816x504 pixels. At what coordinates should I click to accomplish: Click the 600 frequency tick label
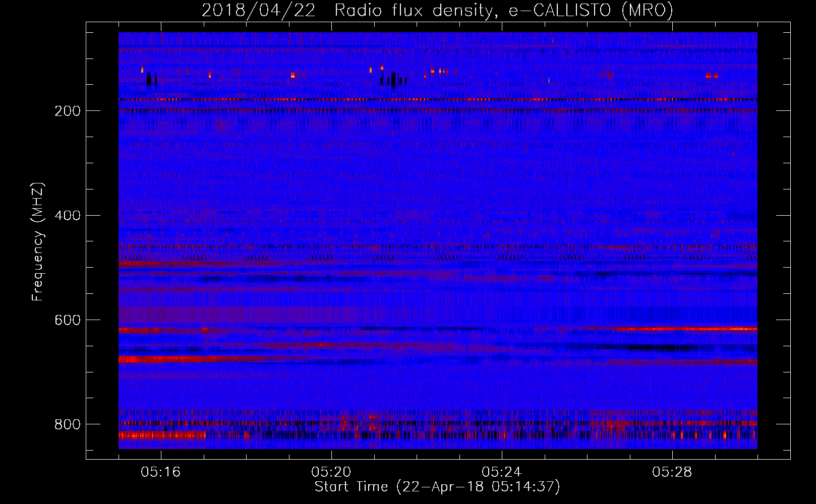point(68,321)
